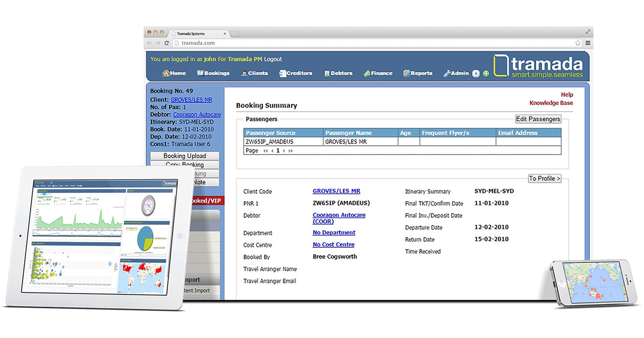Bookmark page with the star icon
Screen dimensions: 644x338
[578, 43]
